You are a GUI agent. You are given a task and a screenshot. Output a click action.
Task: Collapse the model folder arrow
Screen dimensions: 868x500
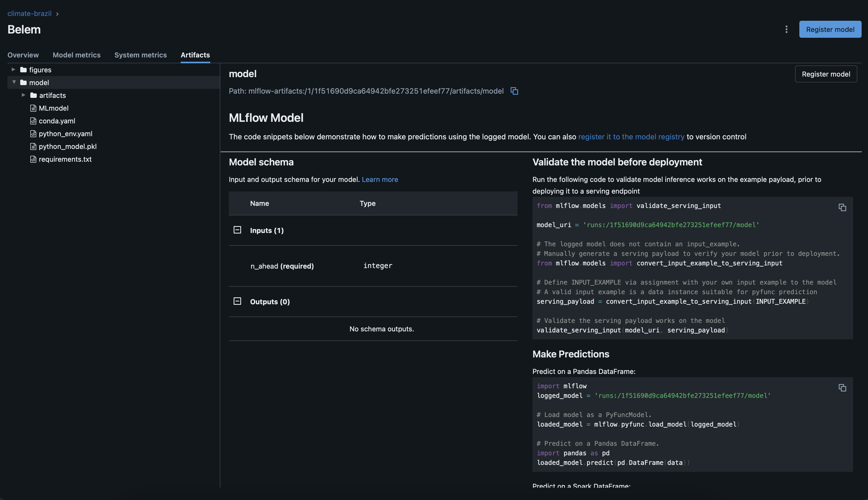coord(14,82)
